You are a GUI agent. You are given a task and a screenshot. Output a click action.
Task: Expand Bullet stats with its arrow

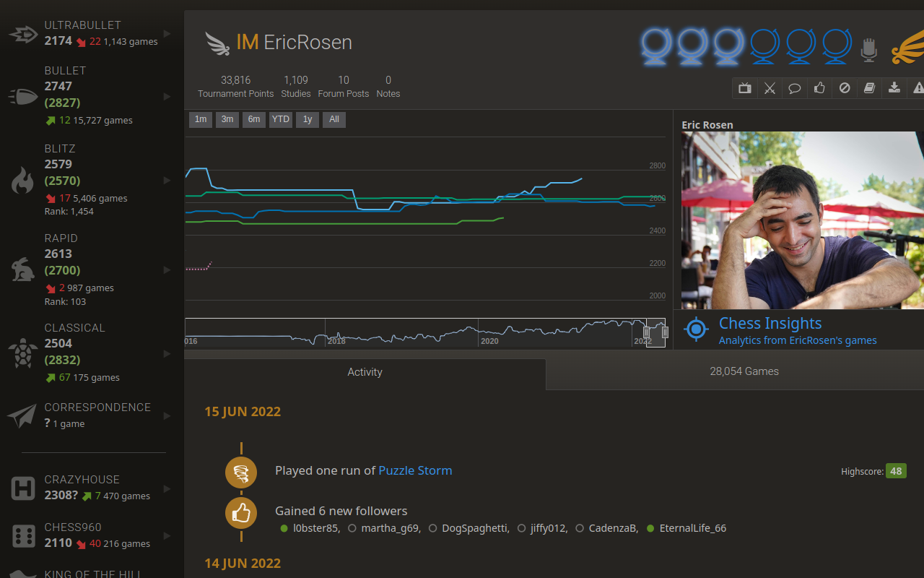166,96
